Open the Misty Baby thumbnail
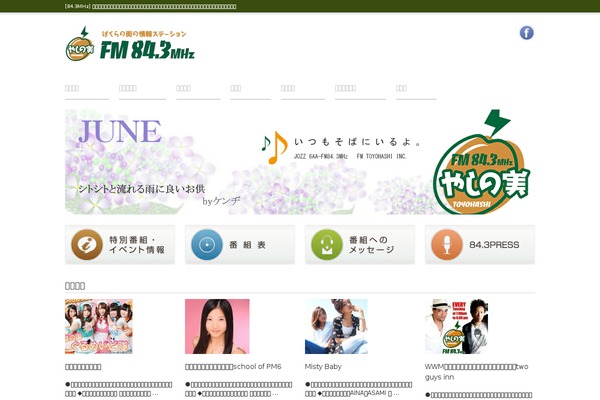The image size is (600, 400). [x=336, y=327]
